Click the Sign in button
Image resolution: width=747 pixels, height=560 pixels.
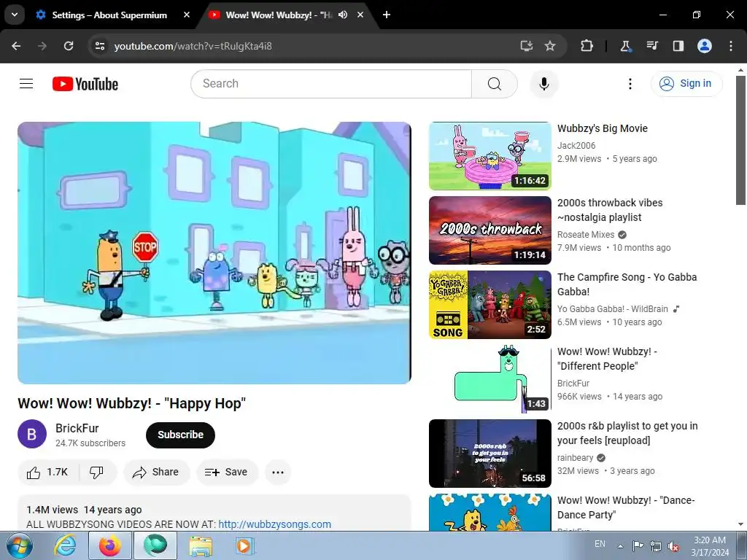686,84
